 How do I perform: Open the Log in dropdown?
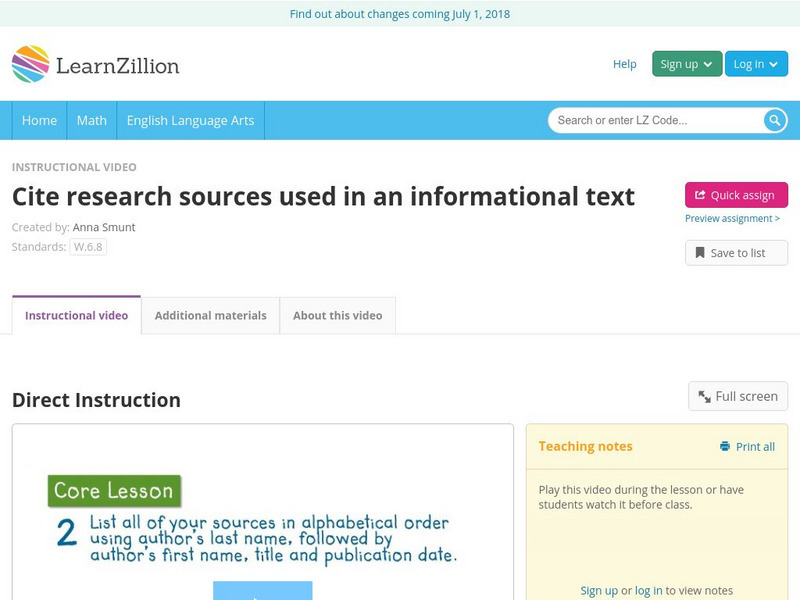tap(756, 64)
